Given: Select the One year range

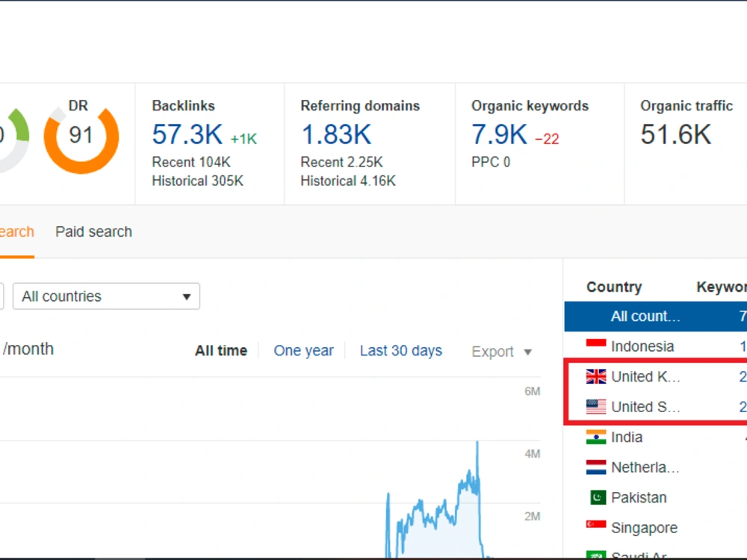Looking at the screenshot, I should coord(303,351).
